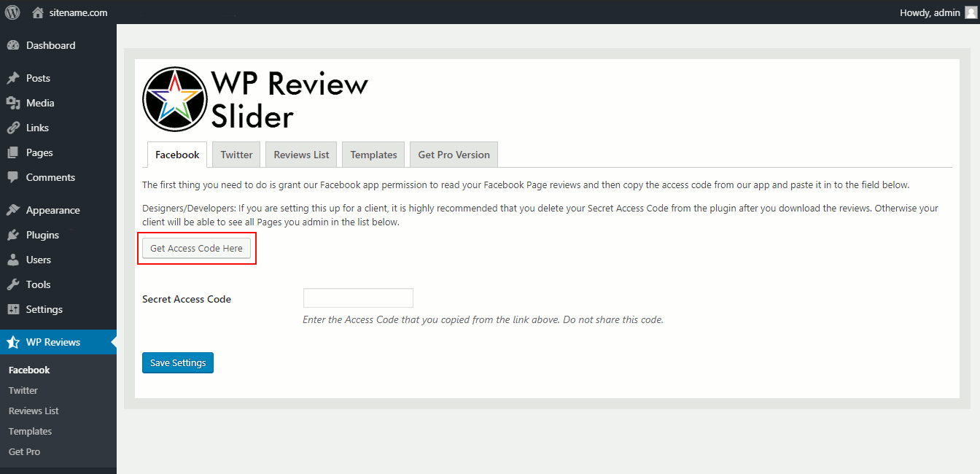The height and width of the screenshot is (474, 980).
Task: Click the Save Settings button
Action: pyautogui.click(x=178, y=362)
